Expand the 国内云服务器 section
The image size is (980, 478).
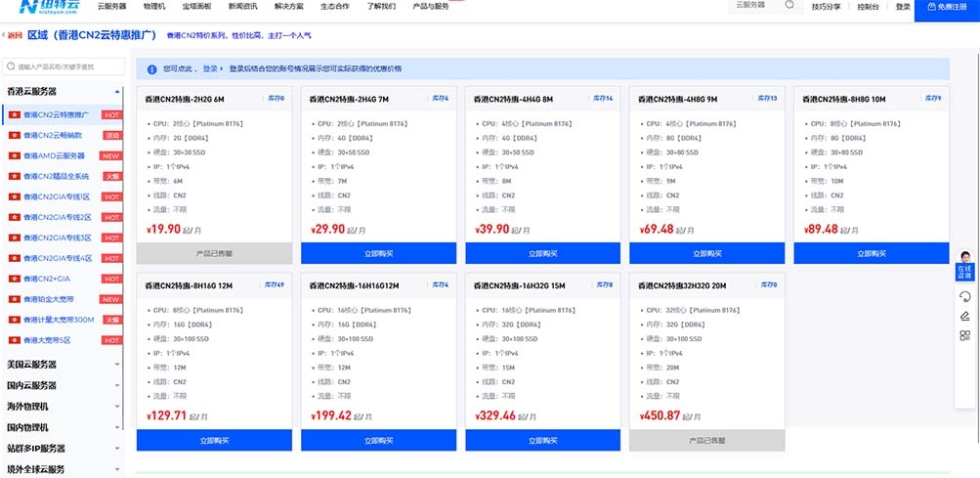(117, 385)
